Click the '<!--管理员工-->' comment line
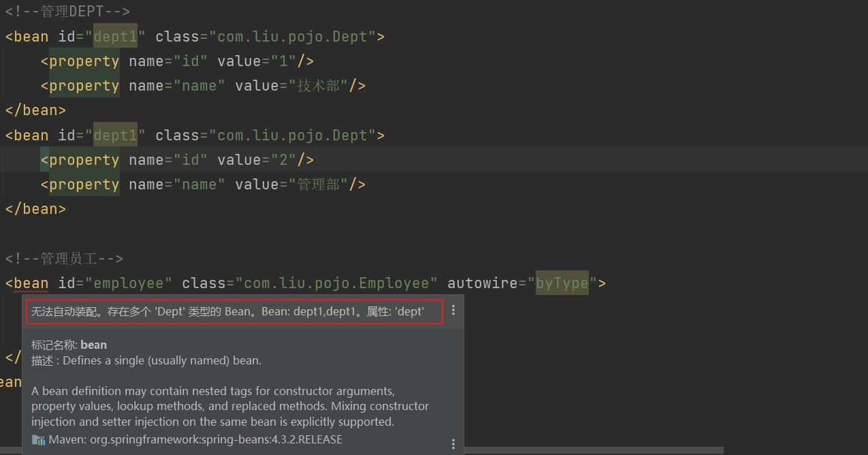Image resolution: width=868 pixels, height=455 pixels. click(x=64, y=259)
